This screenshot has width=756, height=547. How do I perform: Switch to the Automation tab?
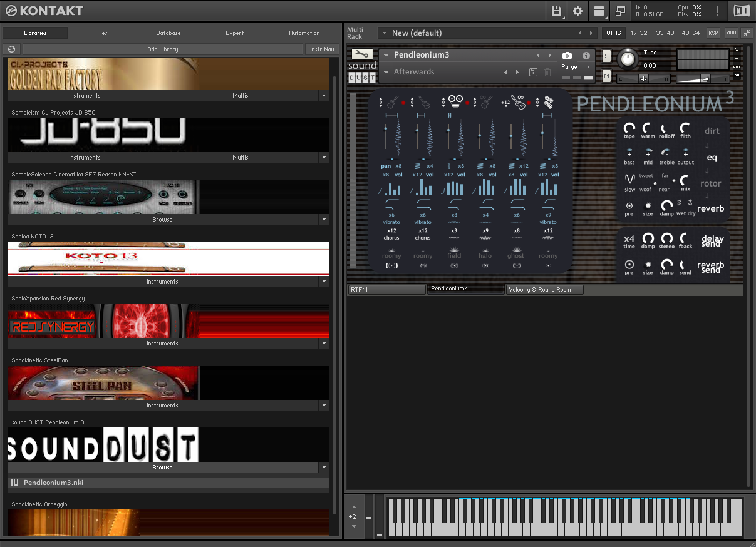(304, 33)
